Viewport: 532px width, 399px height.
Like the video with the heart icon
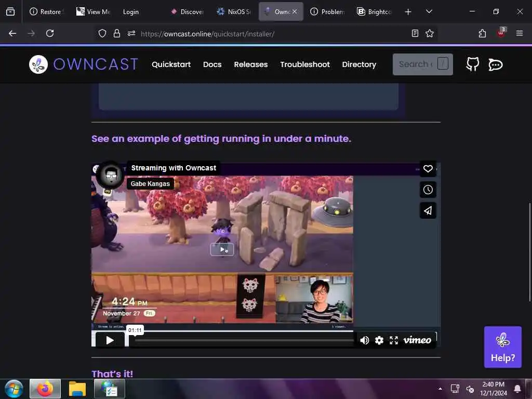(428, 169)
